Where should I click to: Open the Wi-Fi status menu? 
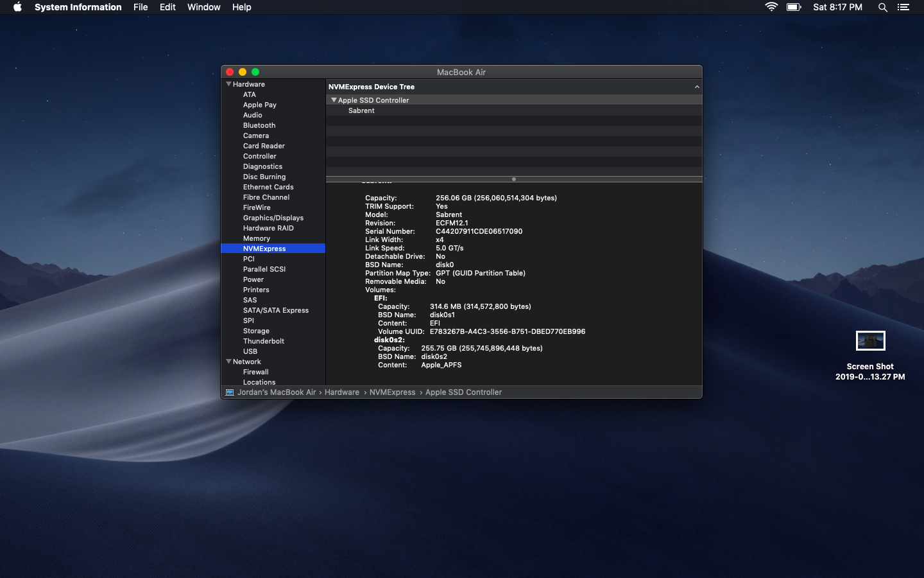(x=771, y=7)
